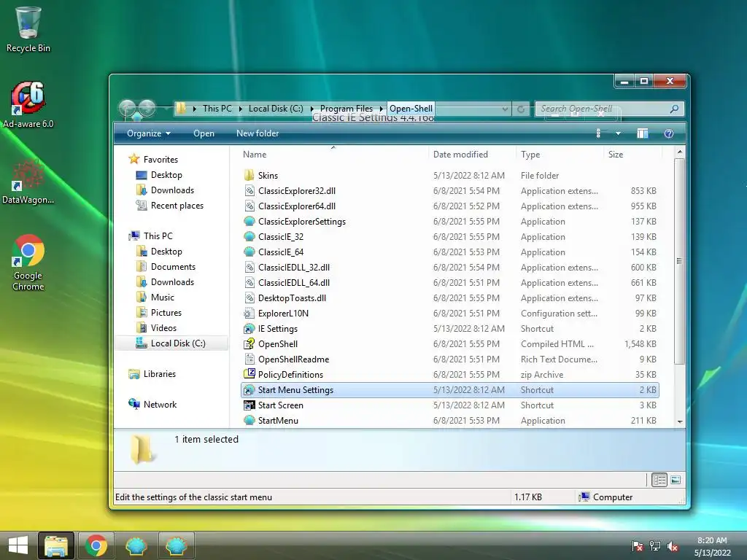Open the address bar history dropdown
The width and height of the screenshot is (747, 560).
(505, 109)
